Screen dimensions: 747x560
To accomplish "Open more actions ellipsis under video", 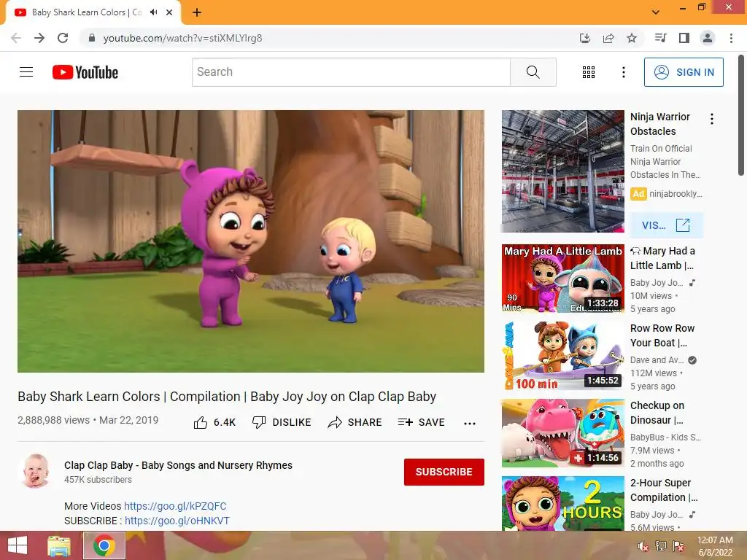I will pos(470,423).
